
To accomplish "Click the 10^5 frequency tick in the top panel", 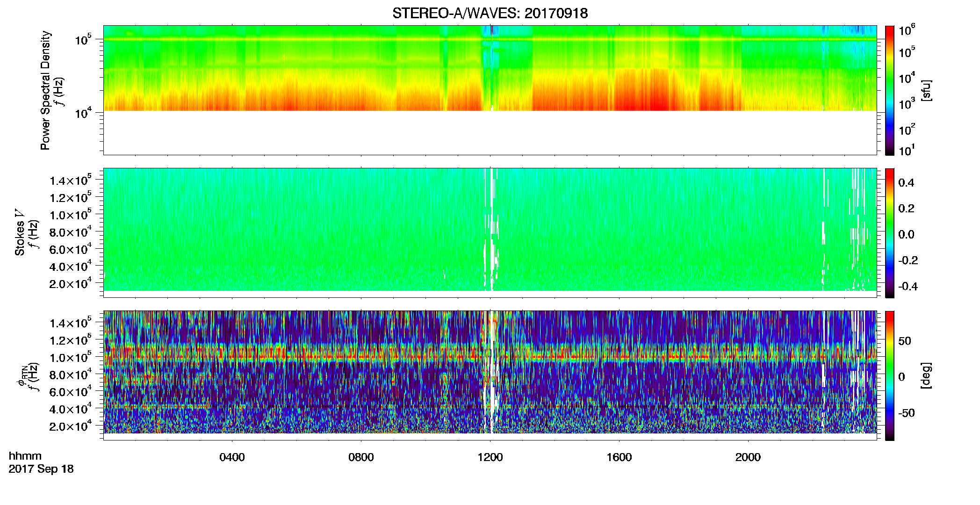I will 83,39.
